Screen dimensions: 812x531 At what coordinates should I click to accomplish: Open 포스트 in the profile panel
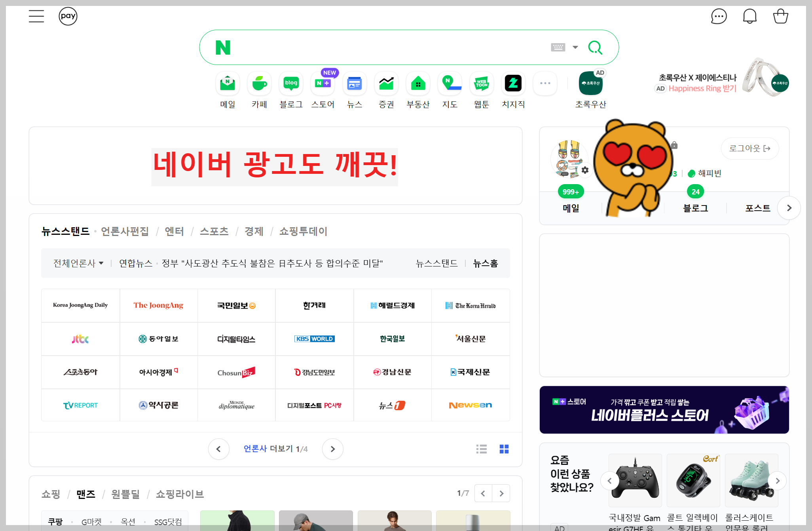coord(758,208)
